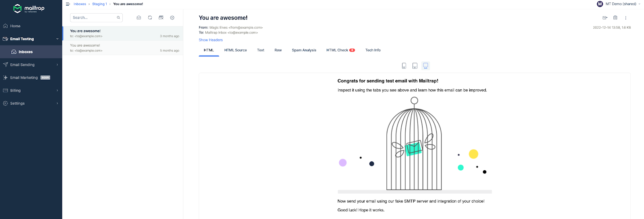Open MT Demo (shared) account dropdown
The image size is (644, 219).
point(619,4)
